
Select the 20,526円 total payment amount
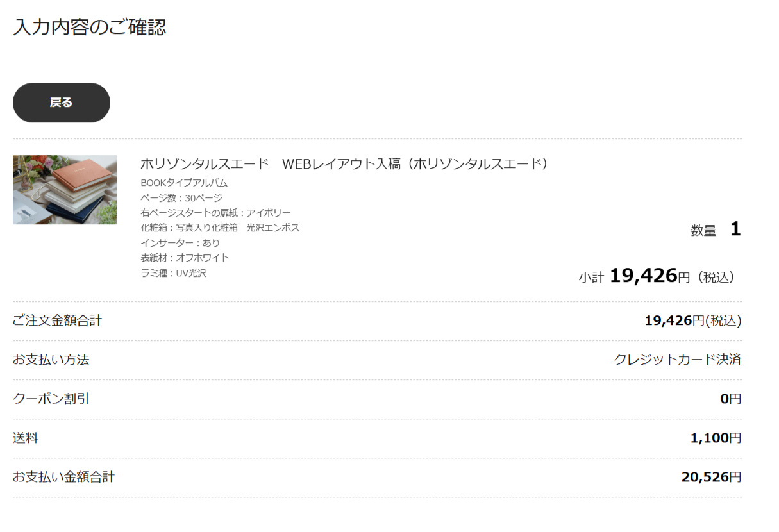click(711, 478)
